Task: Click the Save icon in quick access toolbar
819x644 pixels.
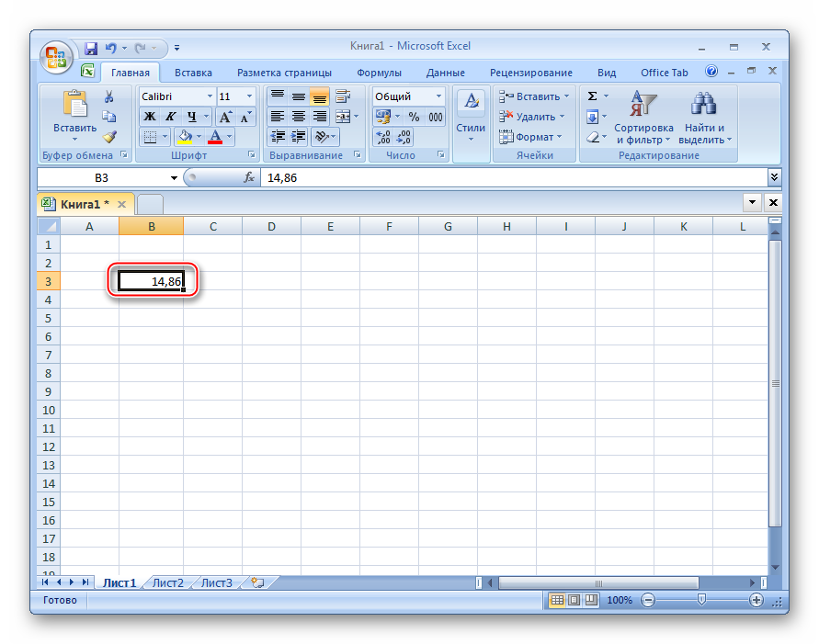Action: tap(91, 48)
